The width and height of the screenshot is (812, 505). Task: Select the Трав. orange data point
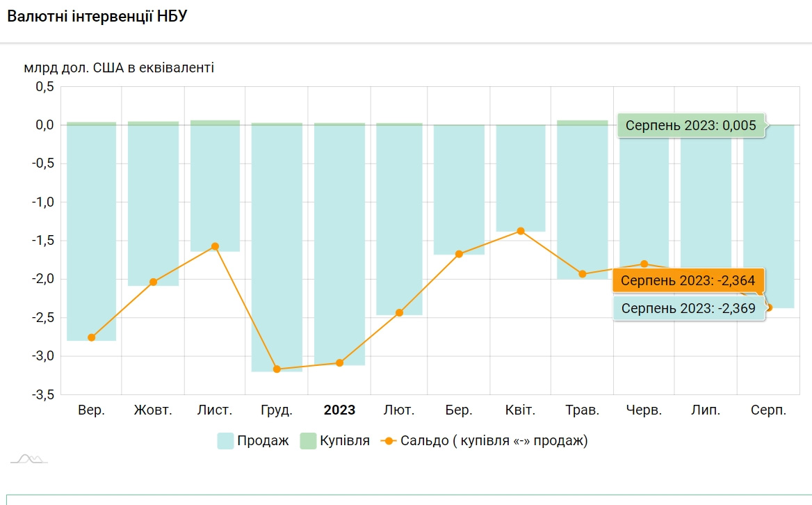coord(583,274)
